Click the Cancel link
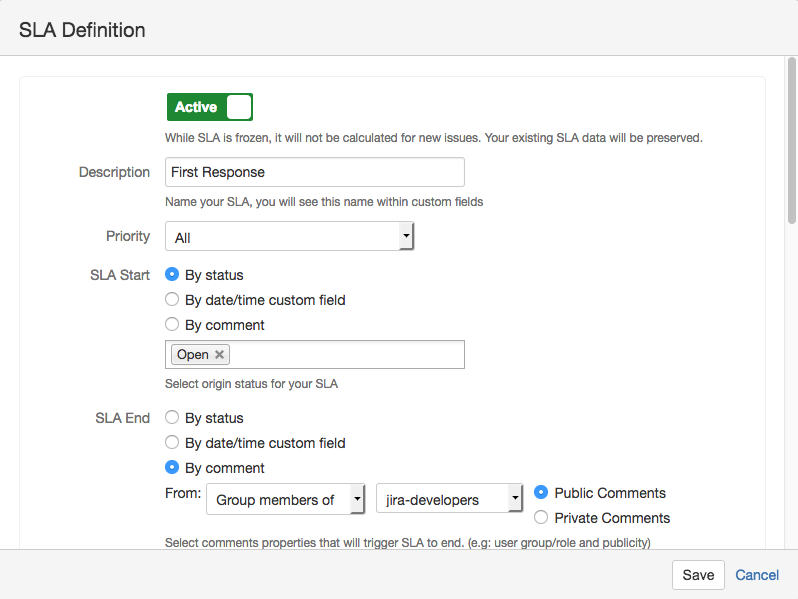This screenshot has width=798, height=599. pos(757,575)
